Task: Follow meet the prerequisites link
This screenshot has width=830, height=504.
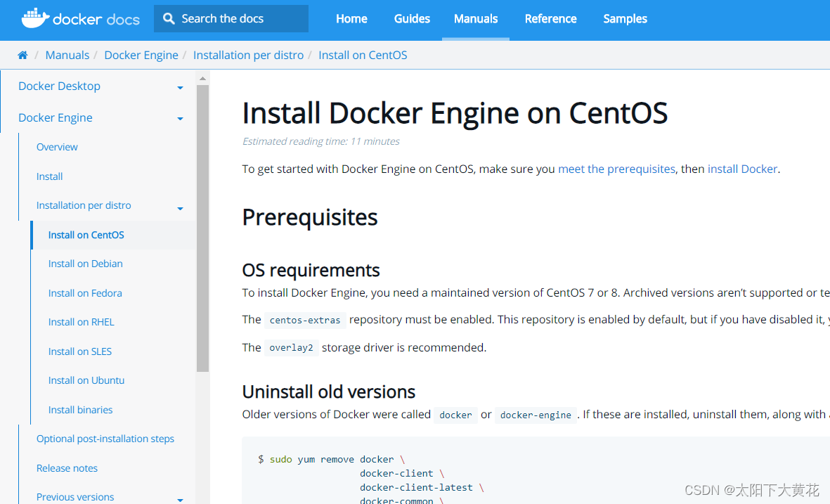Action: click(x=616, y=169)
